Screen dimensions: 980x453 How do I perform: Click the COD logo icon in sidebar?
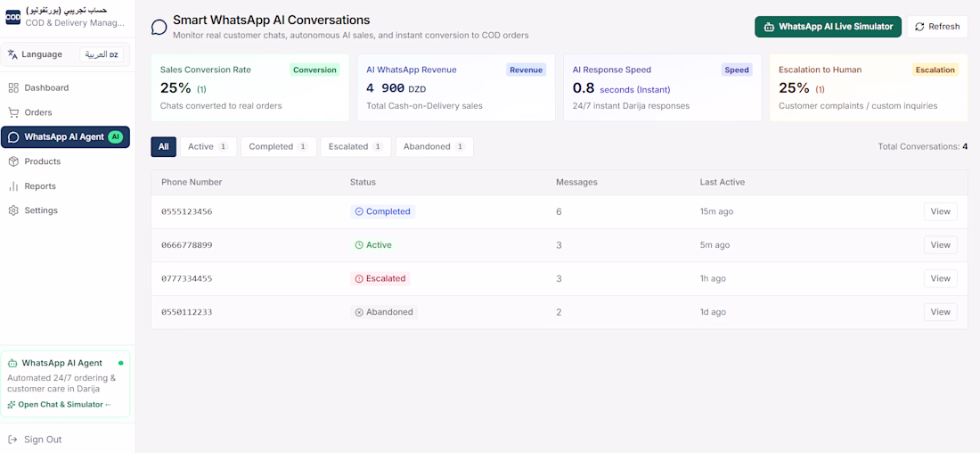click(x=12, y=18)
